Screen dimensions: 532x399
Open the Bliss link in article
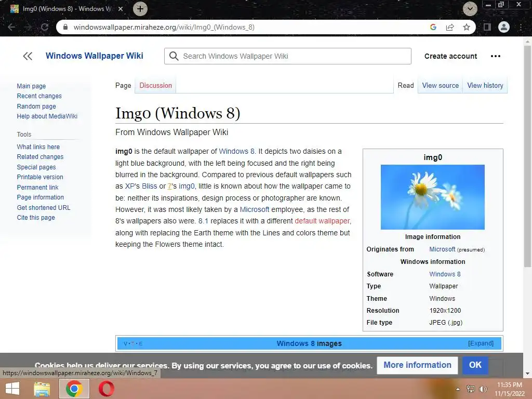coord(149,187)
